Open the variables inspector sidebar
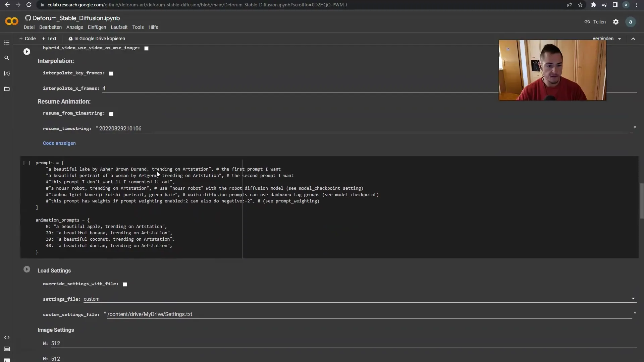This screenshot has height=362, width=644. [7, 73]
